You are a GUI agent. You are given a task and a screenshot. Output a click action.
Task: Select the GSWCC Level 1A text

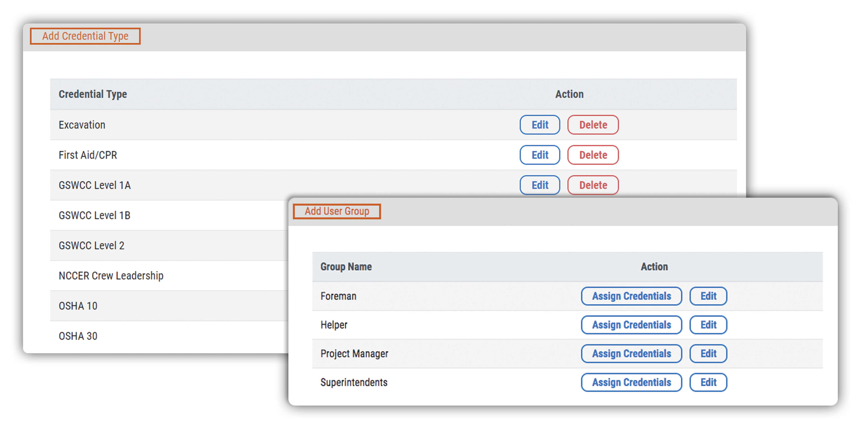click(95, 185)
